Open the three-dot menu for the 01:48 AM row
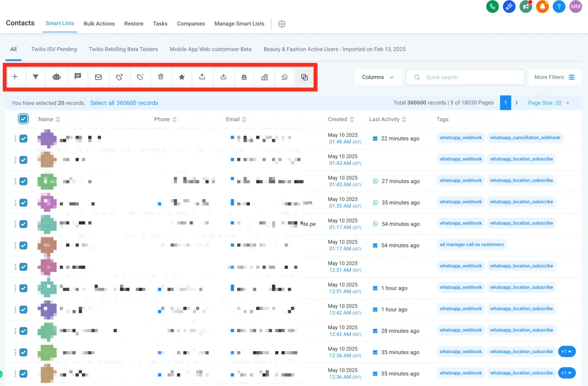 pos(15,138)
